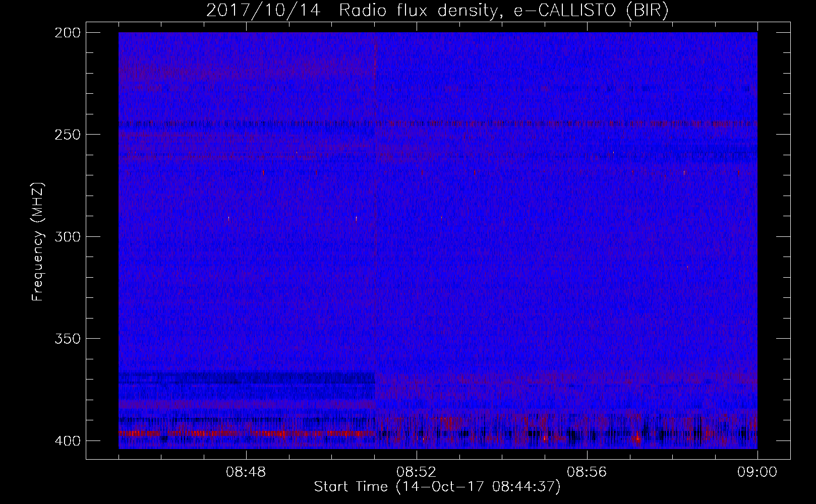This screenshot has height=504, width=816.
Task: Click the '08:56' time axis label
Action: coord(587,472)
